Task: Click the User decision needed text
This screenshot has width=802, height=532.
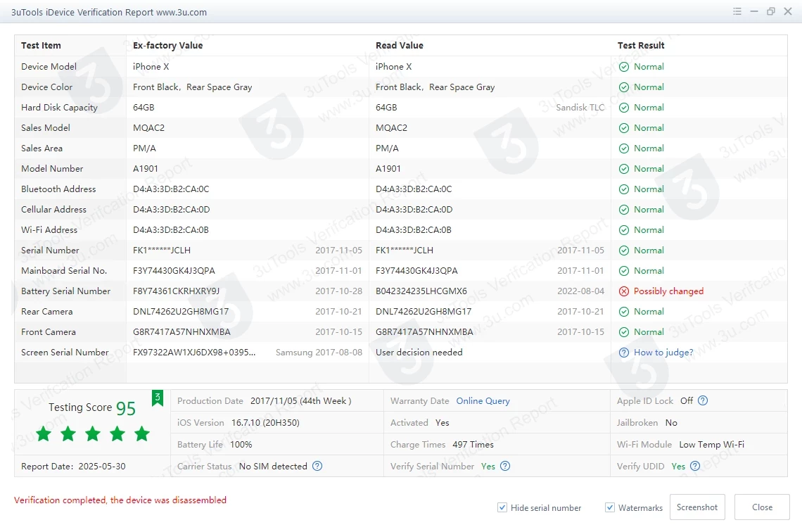Action: [419, 353]
